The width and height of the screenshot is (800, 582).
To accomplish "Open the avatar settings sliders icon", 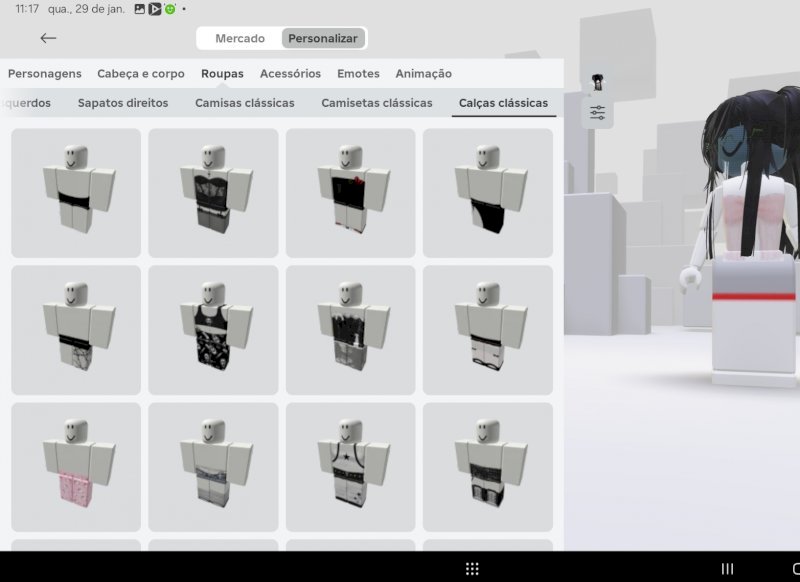I will point(598,112).
